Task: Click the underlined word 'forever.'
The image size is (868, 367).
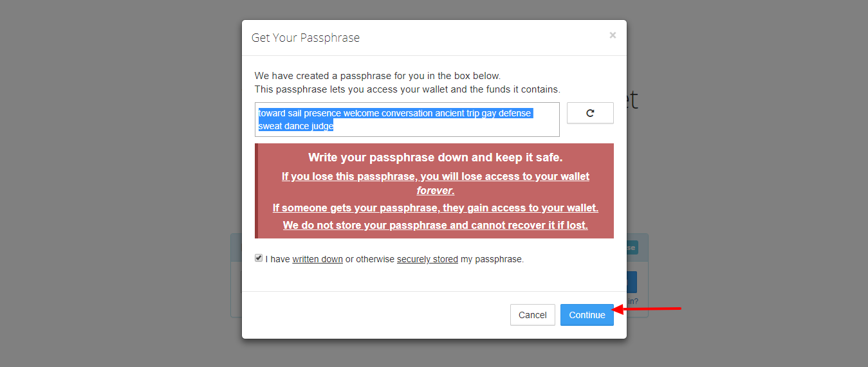Action: [435, 191]
